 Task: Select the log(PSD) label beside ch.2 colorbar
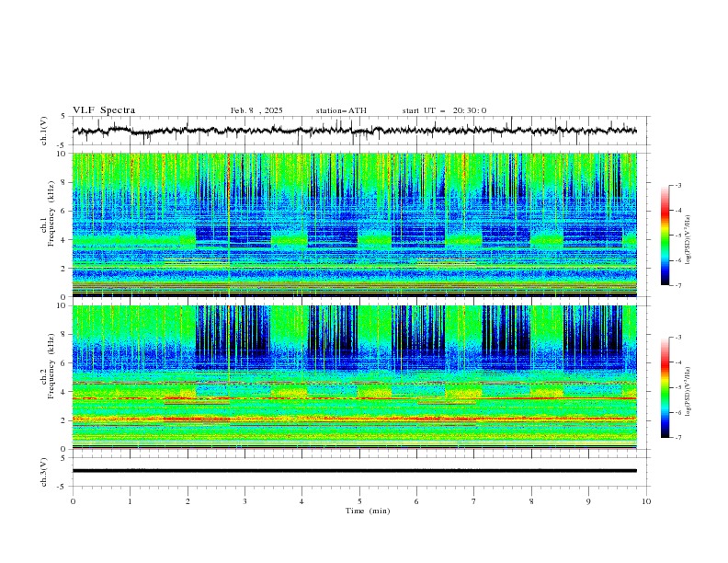pos(688,391)
